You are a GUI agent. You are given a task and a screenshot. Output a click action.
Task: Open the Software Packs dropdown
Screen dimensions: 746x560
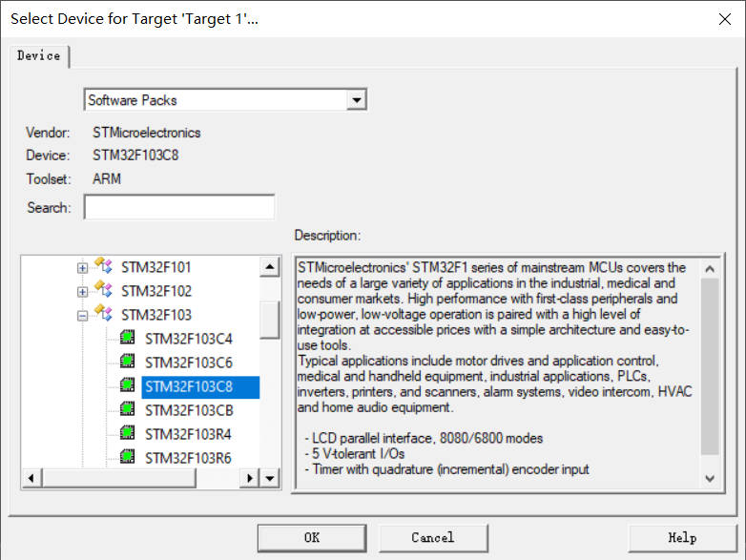pyautogui.click(x=357, y=100)
